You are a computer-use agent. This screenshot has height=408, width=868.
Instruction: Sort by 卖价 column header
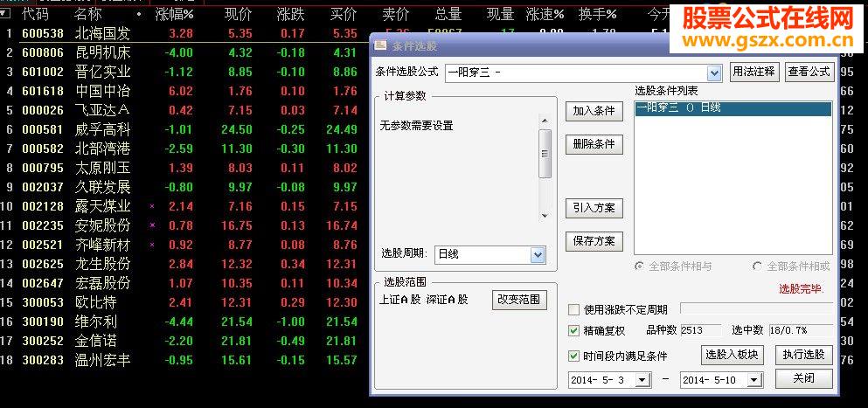(x=396, y=14)
